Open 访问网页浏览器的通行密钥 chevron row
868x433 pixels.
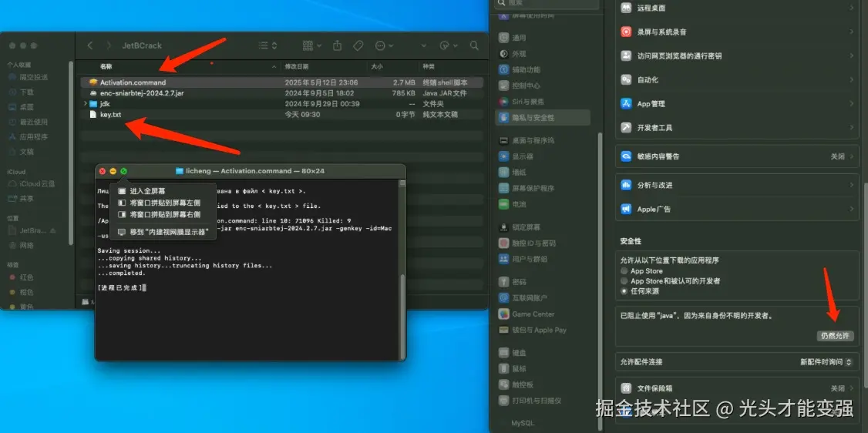(x=737, y=55)
